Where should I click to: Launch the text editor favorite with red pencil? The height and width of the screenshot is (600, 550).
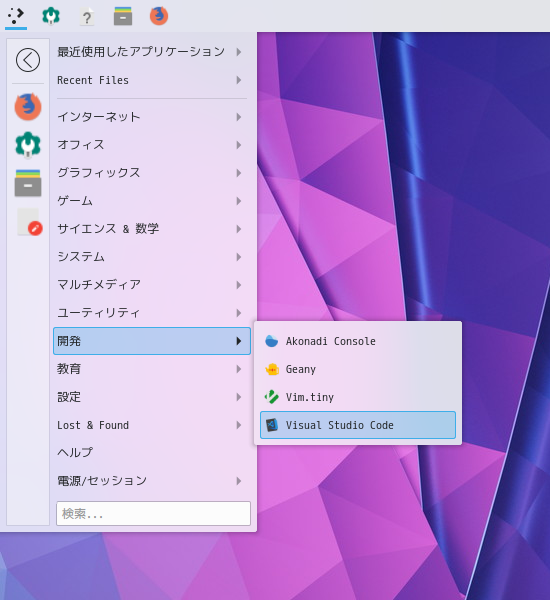[30, 222]
